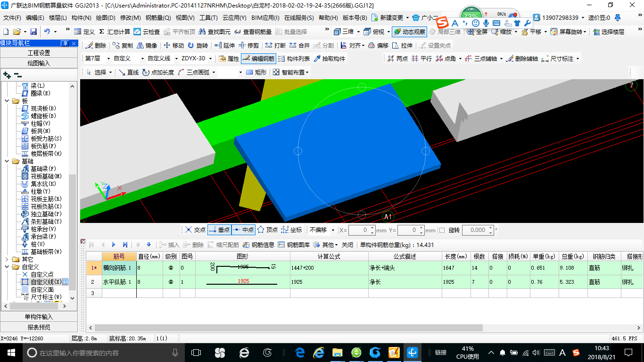Click the 旋转 angle input field
The height and width of the screenshot is (362, 644).
coord(478,230)
